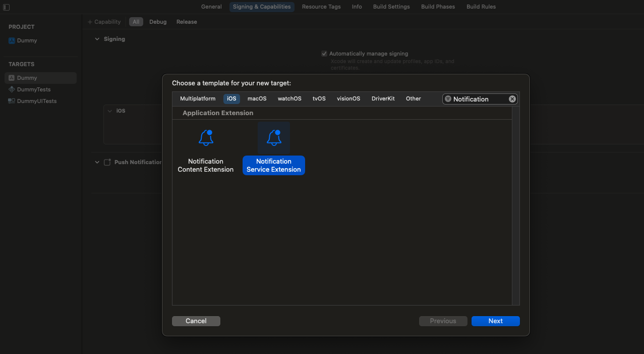Image resolution: width=644 pixels, height=354 pixels.
Task: Click the Notification Content Extension label
Action: click(206, 165)
